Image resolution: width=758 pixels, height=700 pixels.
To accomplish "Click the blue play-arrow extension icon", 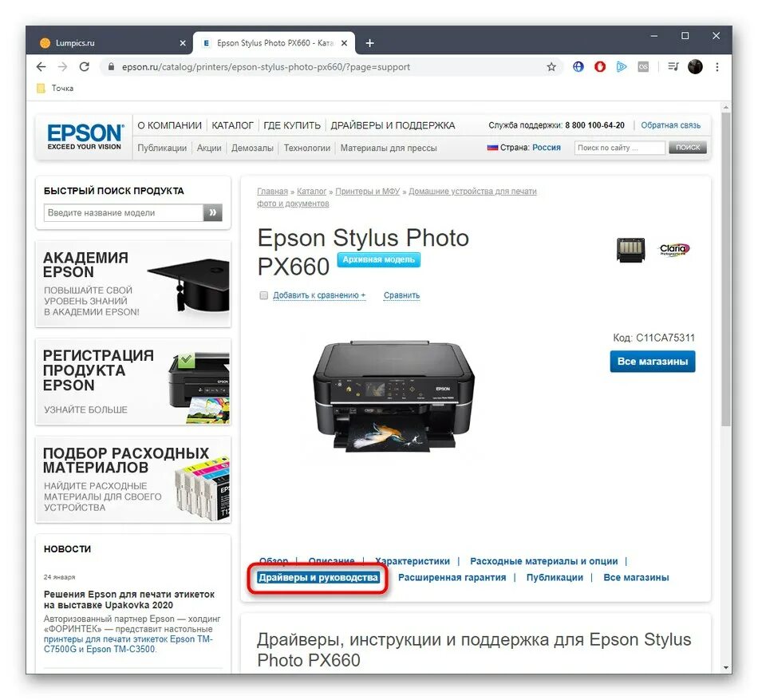I will pyautogui.click(x=622, y=67).
